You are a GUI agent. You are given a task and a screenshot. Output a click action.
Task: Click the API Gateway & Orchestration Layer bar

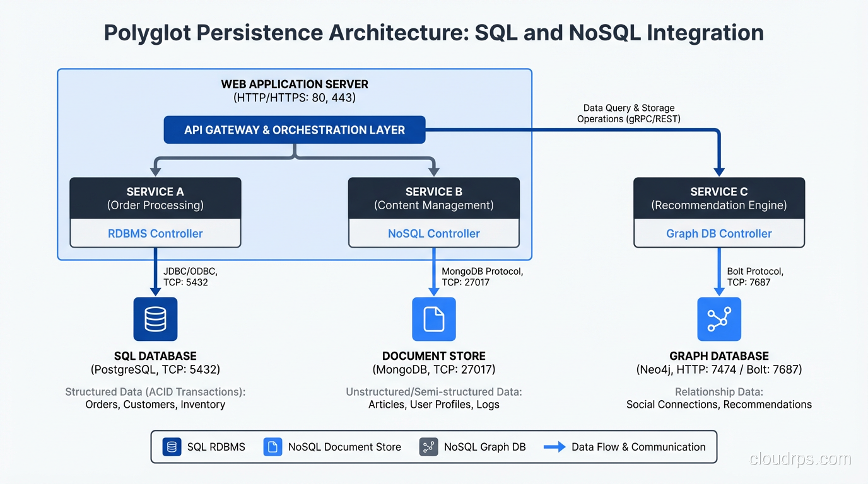click(x=295, y=130)
